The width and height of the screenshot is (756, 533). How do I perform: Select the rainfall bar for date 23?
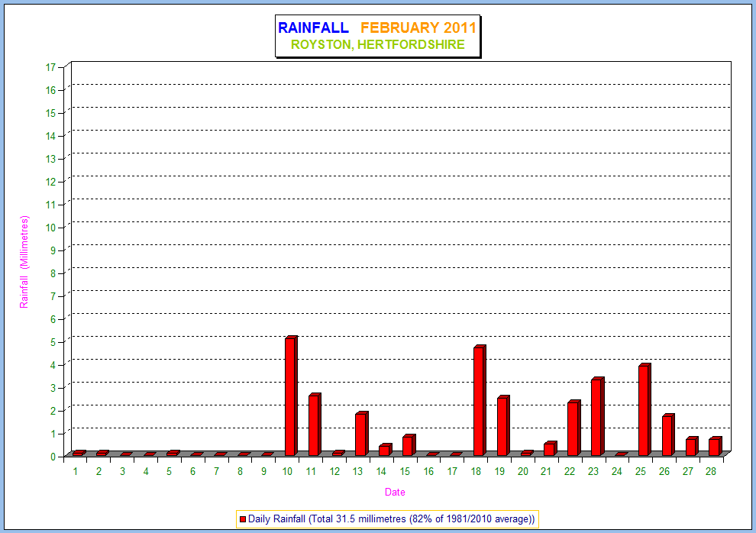596,417
